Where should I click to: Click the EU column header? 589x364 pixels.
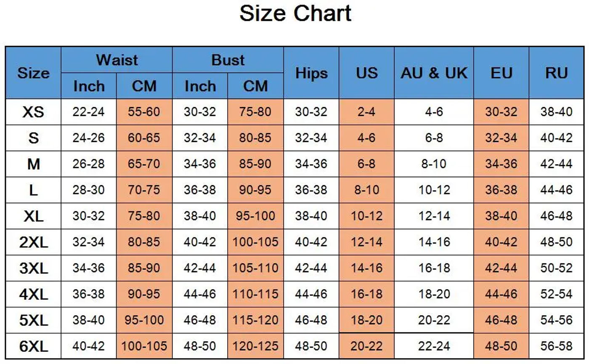click(x=501, y=73)
